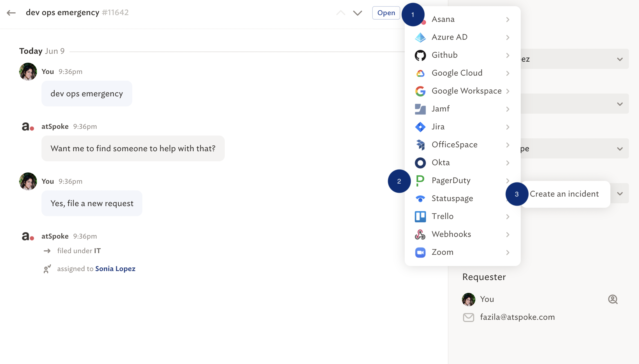Click the Google Workspace G icon
This screenshot has height=364, width=639.
420,91
